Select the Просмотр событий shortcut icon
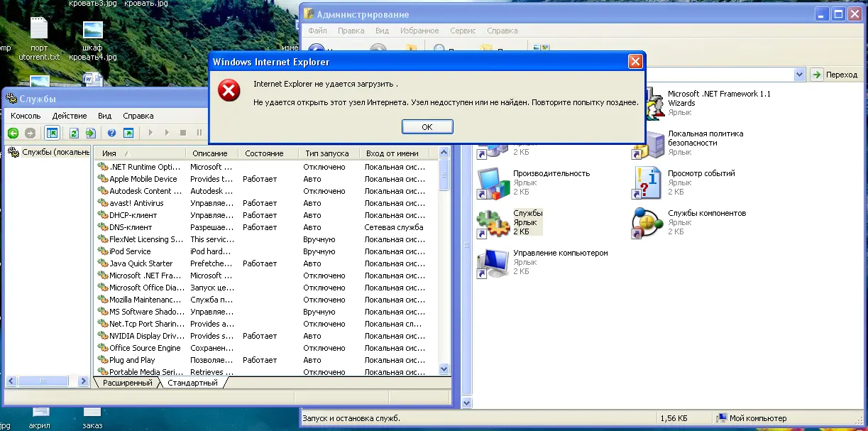Image resolution: width=868 pixels, height=431 pixels. click(x=647, y=183)
